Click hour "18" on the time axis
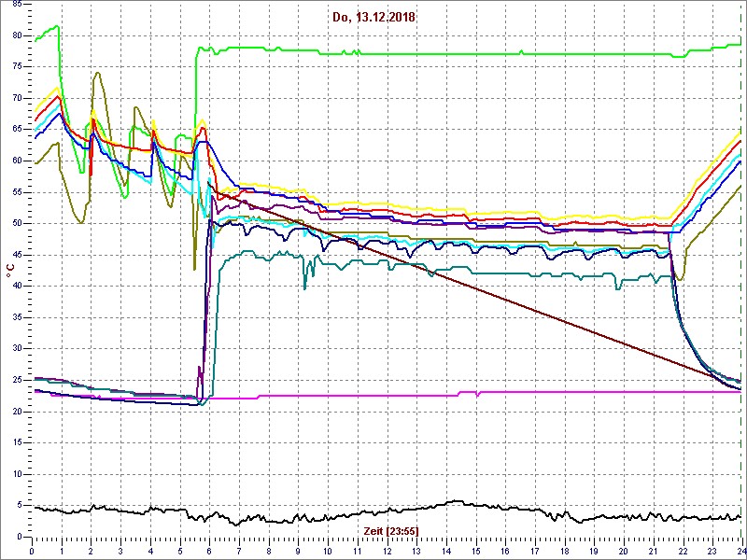 point(564,550)
